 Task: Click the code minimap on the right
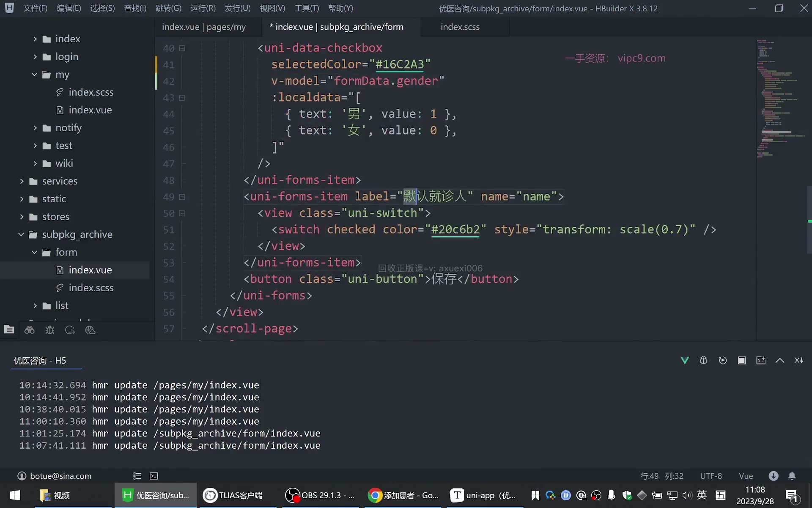pos(781,99)
